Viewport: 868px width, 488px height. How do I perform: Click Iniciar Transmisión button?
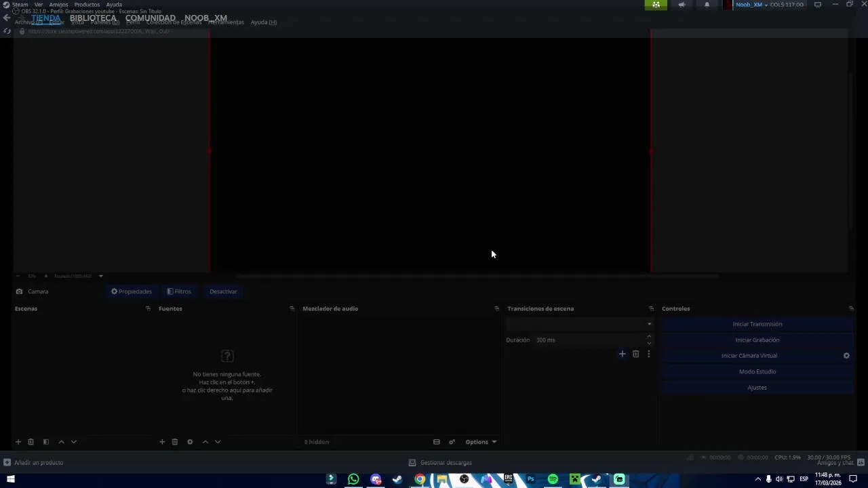tap(757, 324)
